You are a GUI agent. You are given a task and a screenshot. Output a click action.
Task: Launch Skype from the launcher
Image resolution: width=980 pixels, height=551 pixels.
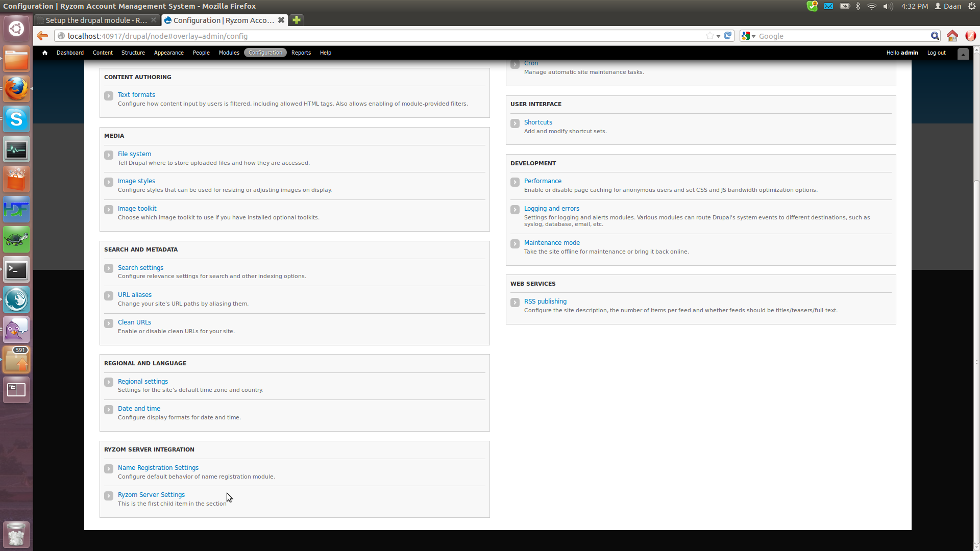pyautogui.click(x=16, y=119)
